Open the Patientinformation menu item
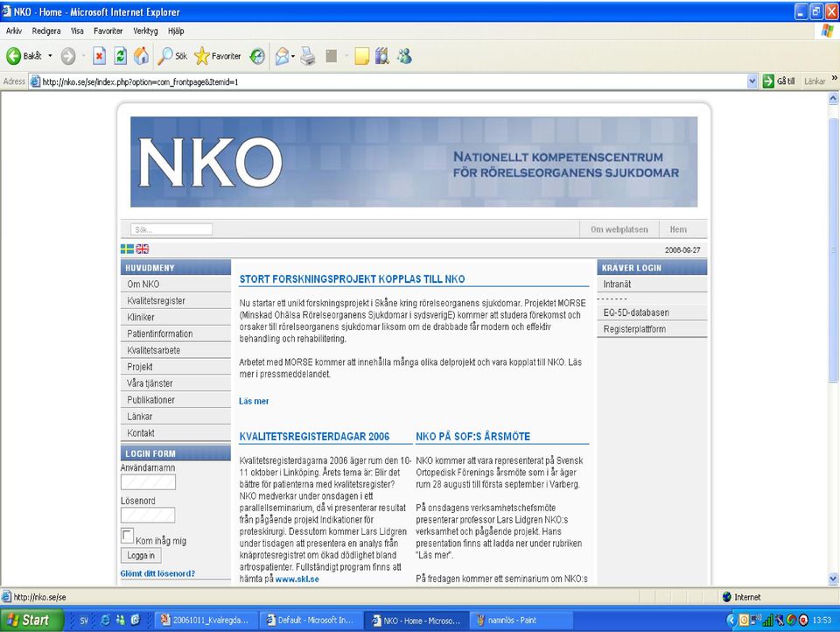Image resolution: width=840 pixels, height=632 pixels. [176, 334]
